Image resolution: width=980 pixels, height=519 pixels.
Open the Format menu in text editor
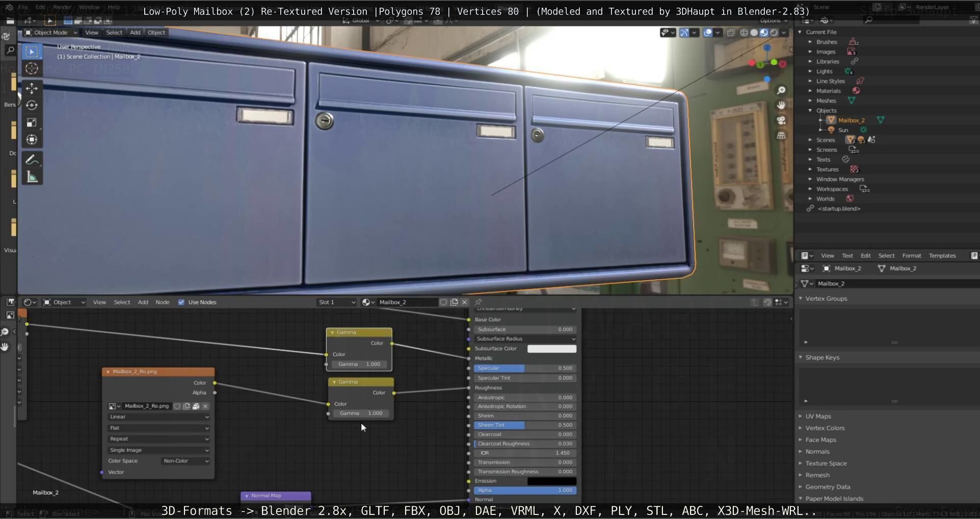pyautogui.click(x=911, y=256)
